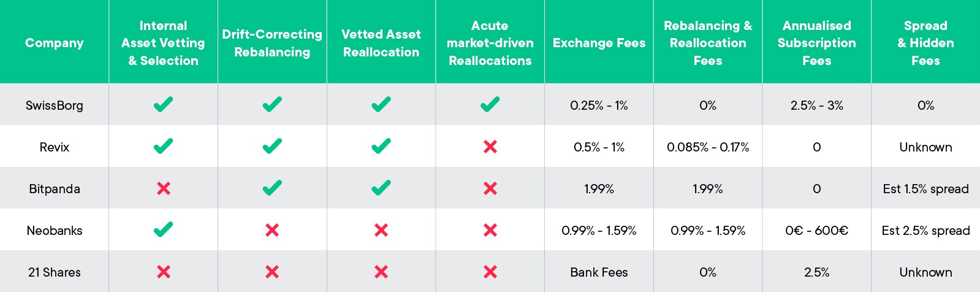The width and height of the screenshot is (980, 292).
Task: Click Bitpanda's red cross under Internal Asset Vetting
Action: [163, 188]
